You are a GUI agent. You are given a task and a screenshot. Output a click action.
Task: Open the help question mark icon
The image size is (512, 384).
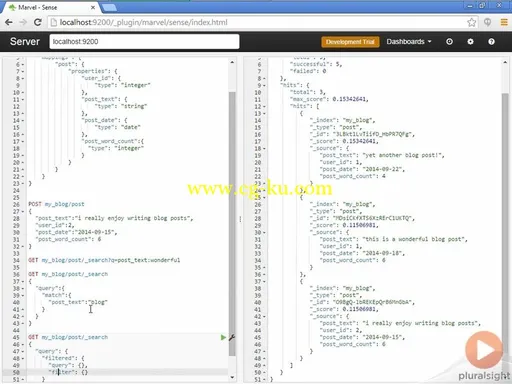pos(491,42)
